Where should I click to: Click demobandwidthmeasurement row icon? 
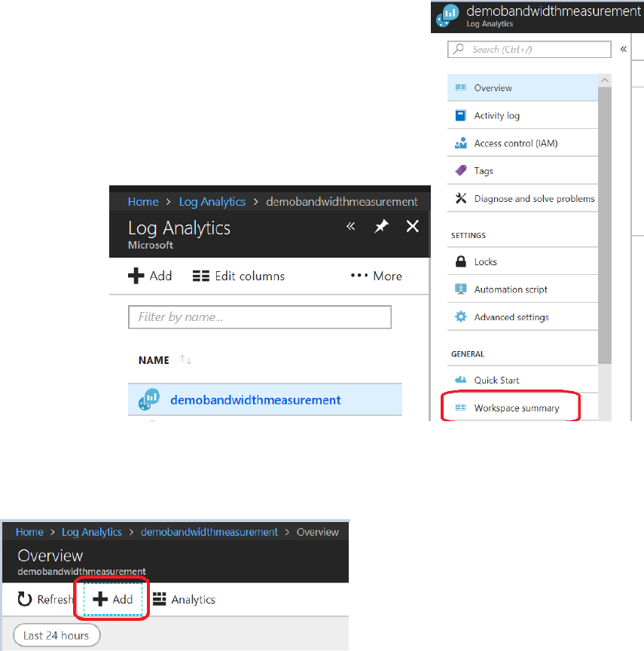[x=149, y=399]
